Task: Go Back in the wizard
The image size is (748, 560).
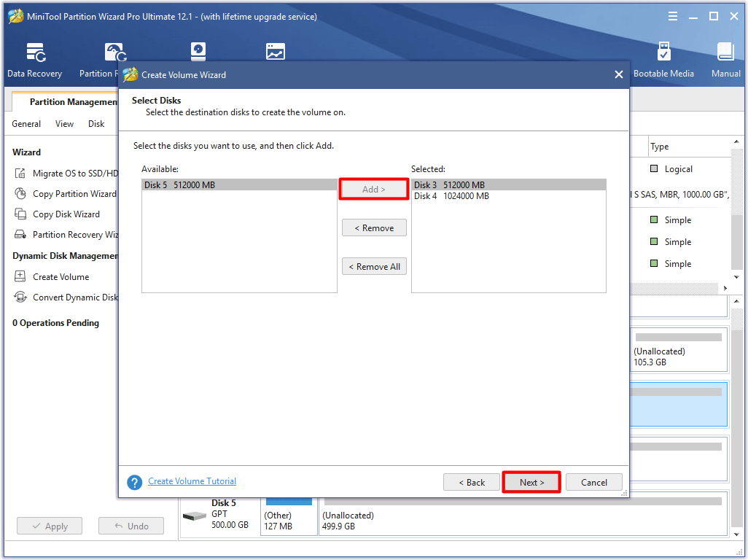Action: 471,482
